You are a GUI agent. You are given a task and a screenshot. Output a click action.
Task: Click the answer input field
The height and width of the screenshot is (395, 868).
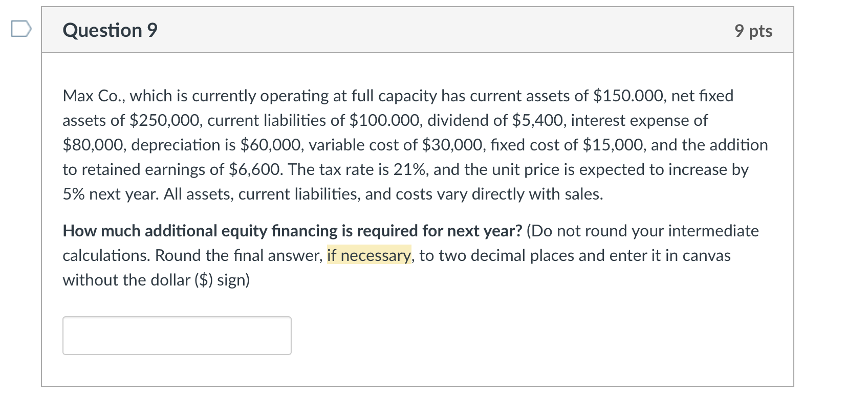coord(177,336)
